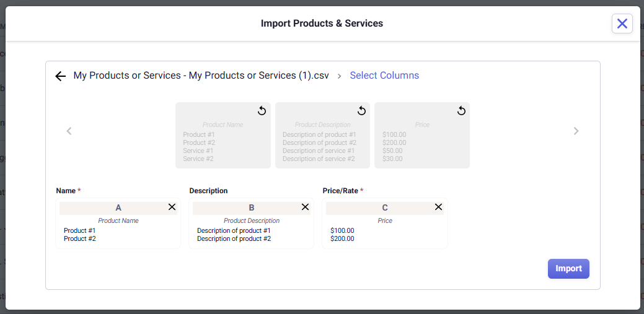
Task: Click the column A header in Name
Action: [x=118, y=208]
